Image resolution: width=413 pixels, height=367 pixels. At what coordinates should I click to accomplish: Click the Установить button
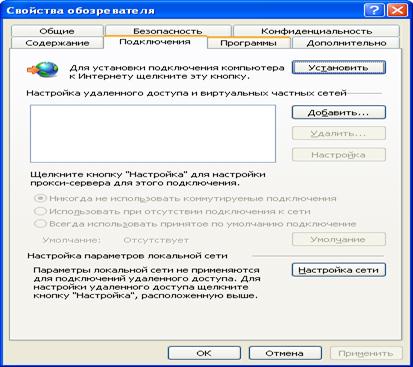click(x=339, y=67)
